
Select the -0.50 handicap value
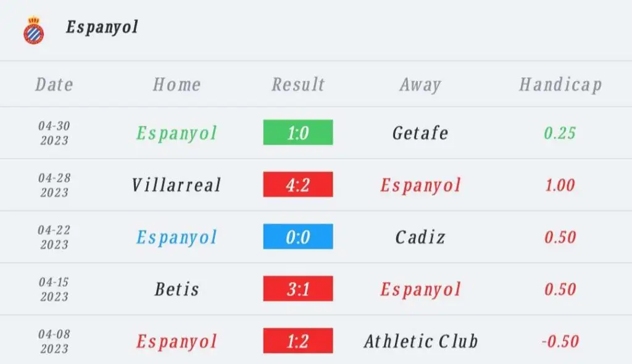click(560, 341)
